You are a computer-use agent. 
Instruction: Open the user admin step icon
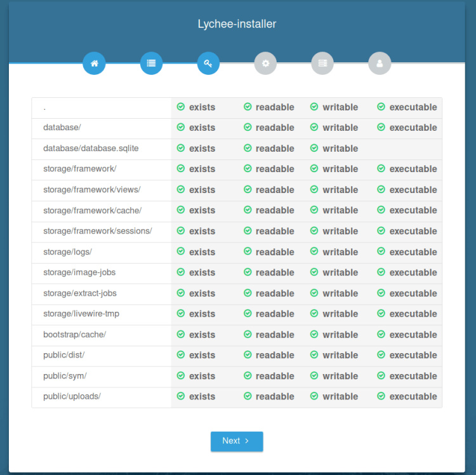pyautogui.click(x=380, y=64)
